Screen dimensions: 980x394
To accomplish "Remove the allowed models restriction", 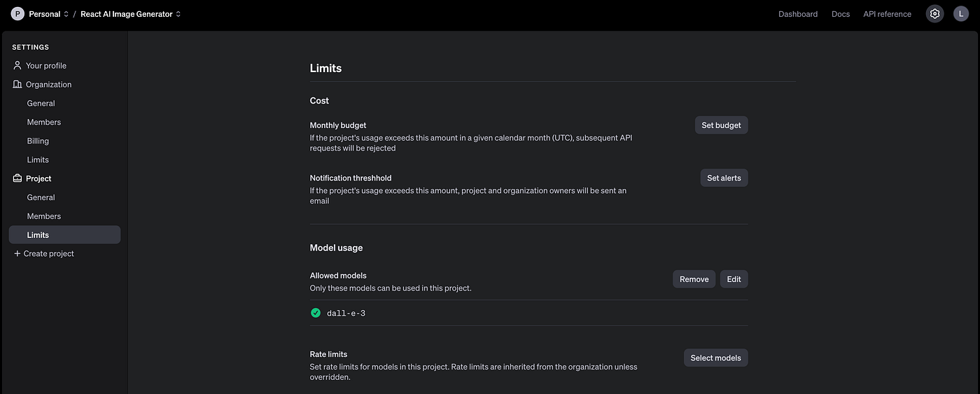I will 694,279.
